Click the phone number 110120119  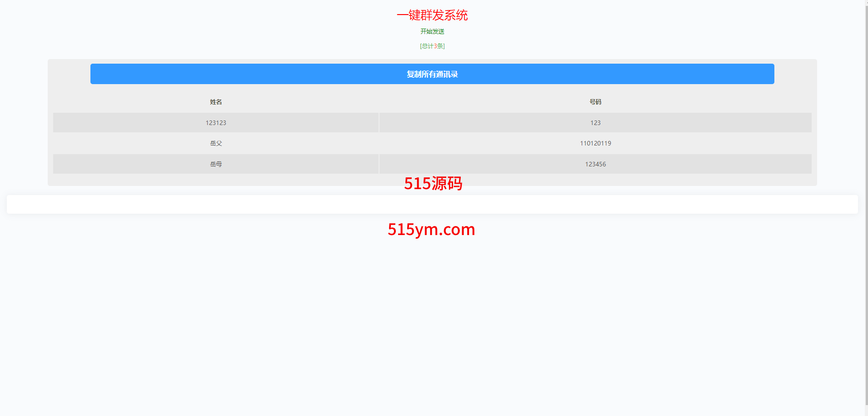tap(595, 143)
